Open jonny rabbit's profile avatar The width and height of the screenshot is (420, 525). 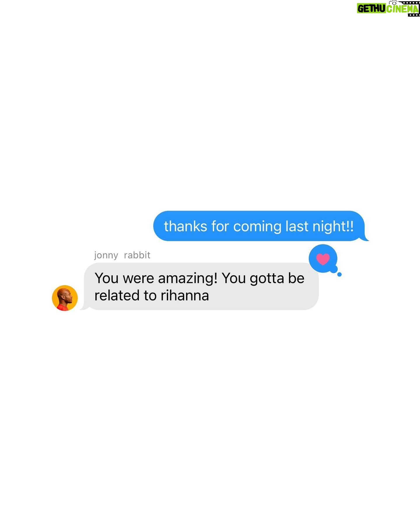click(65, 298)
